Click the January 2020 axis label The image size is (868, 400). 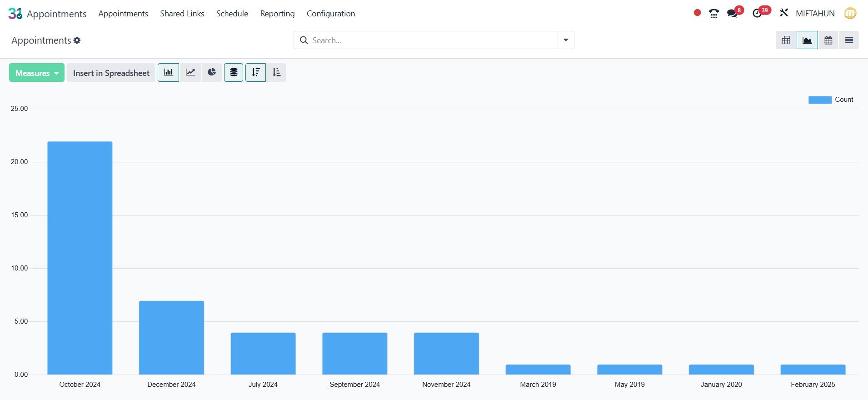tap(721, 385)
